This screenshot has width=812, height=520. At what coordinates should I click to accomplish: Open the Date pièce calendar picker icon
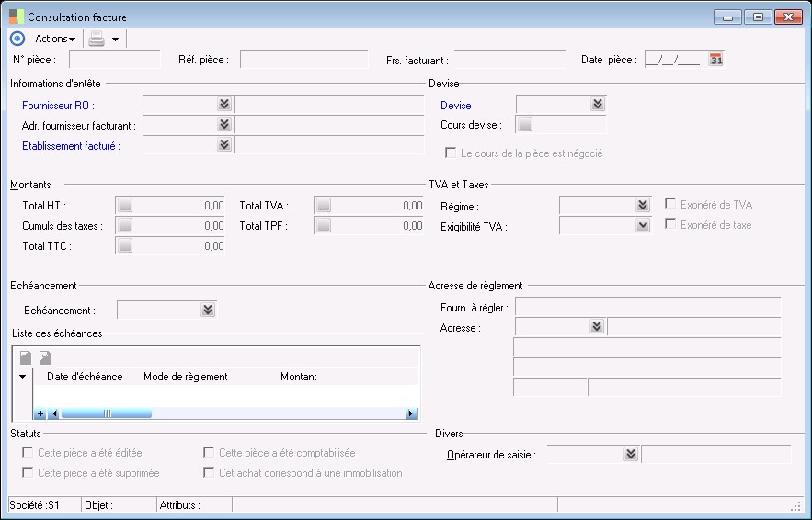(x=715, y=60)
